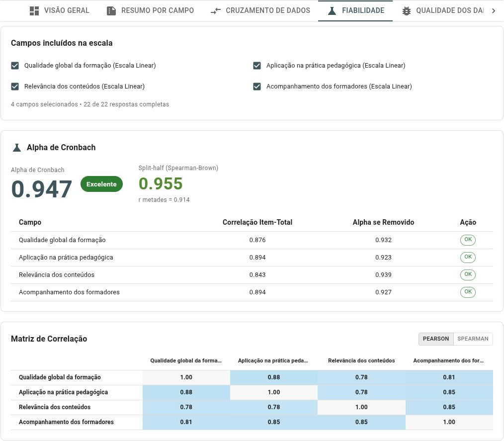Click Campos incluídos na escala heading

(x=62, y=43)
